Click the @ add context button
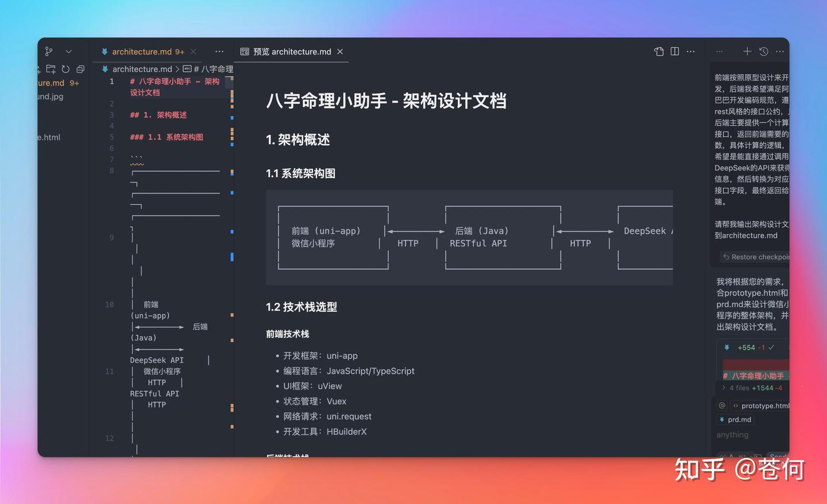Screen dimensions: 827x504 [722, 405]
